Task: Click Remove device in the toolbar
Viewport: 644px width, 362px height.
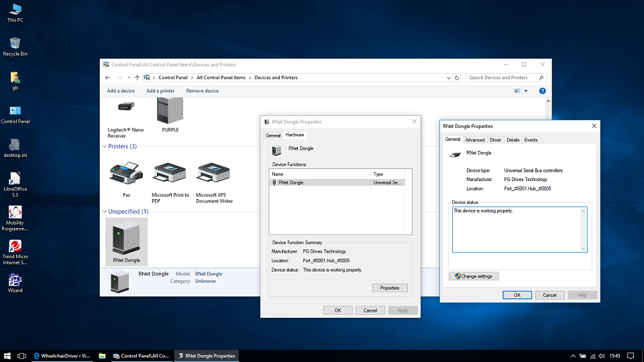Action: click(202, 91)
